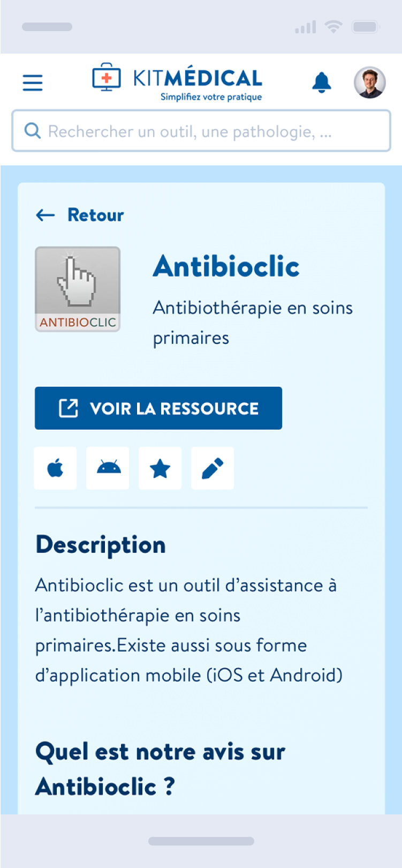Click the back arrow beside Retour
The height and width of the screenshot is (868, 402).
(x=45, y=215)
